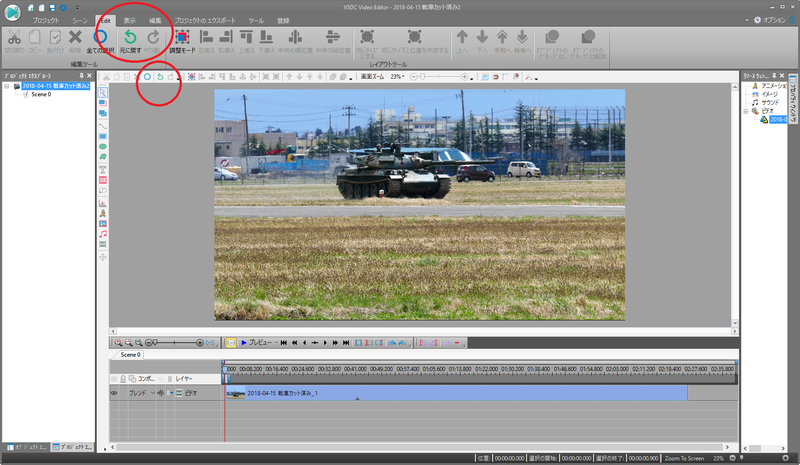Click the timeline zoom-out magnifier icon

pos(129,343)
